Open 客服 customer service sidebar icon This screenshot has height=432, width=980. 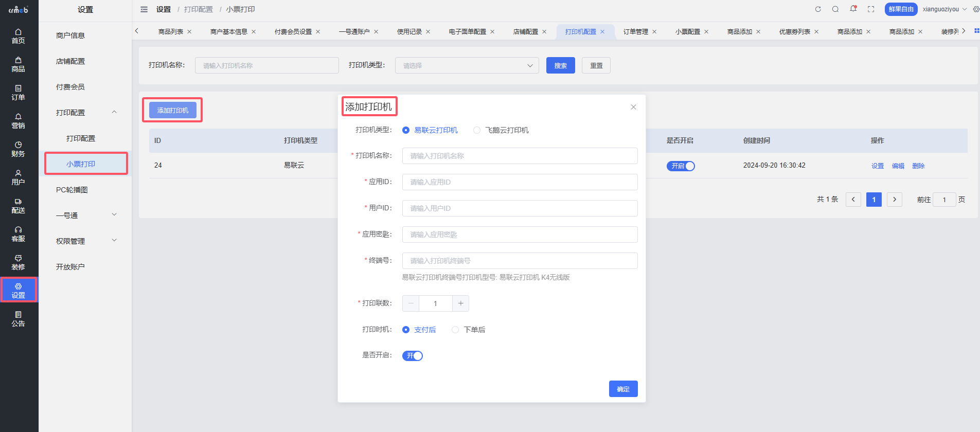tap(19, 234)
